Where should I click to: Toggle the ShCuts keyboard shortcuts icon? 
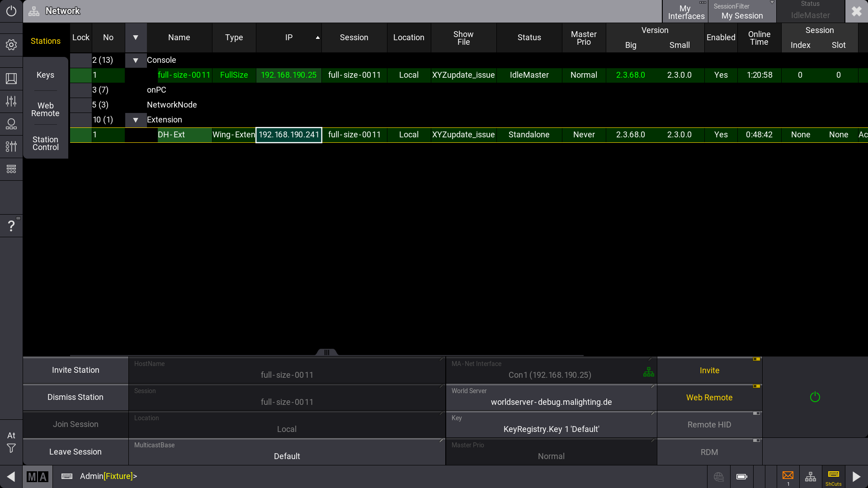tap(834, 477)
